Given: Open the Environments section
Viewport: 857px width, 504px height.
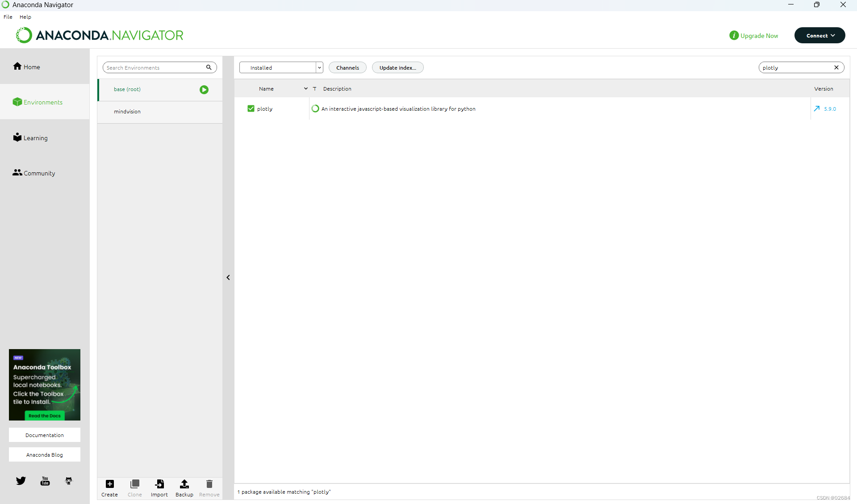Looking at the screenshot, I should [x=45, y=102].
